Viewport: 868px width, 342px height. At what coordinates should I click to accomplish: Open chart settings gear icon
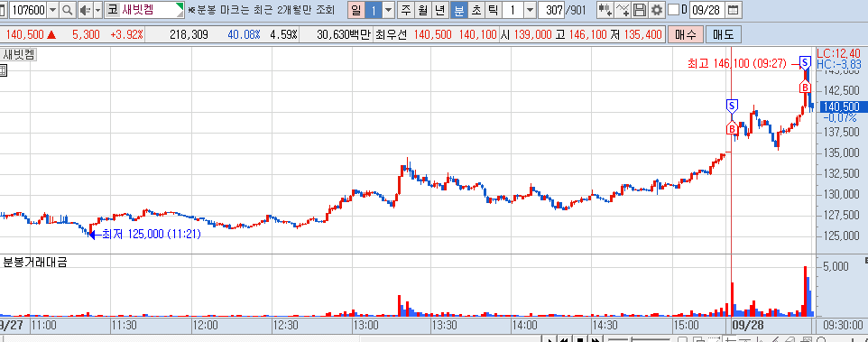tap(657, 10)
